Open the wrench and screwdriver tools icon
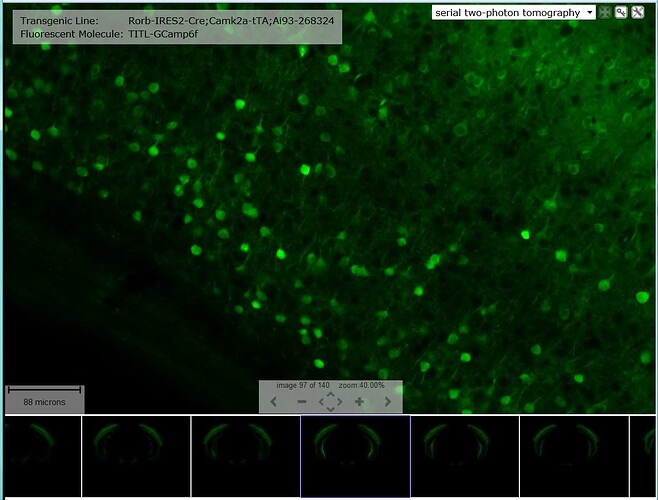The height and width of the screenshot is (500, 658). [637, 13]
